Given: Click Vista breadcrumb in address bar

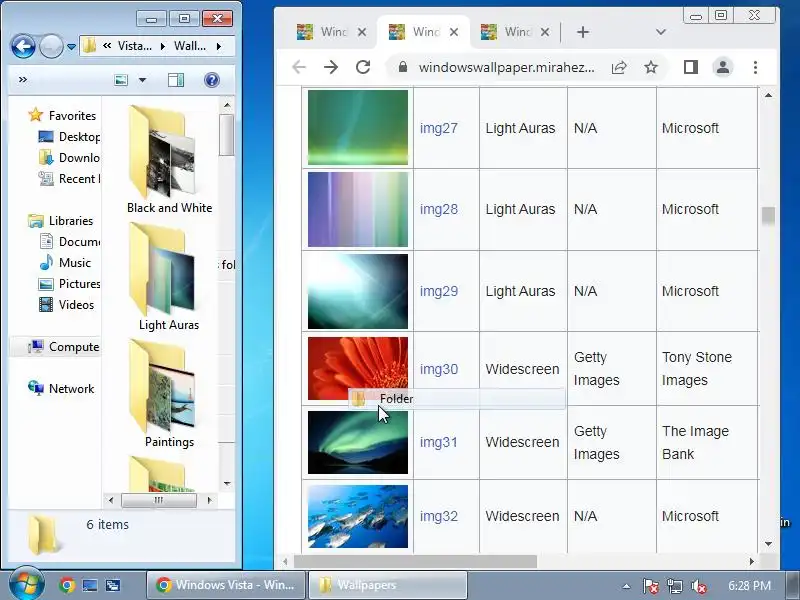Looking at the screenshot, I should click(x=135, y=46).
